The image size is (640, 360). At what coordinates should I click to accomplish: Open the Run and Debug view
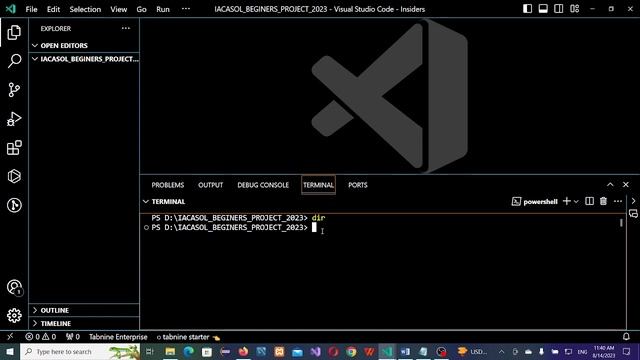(14, 119)
